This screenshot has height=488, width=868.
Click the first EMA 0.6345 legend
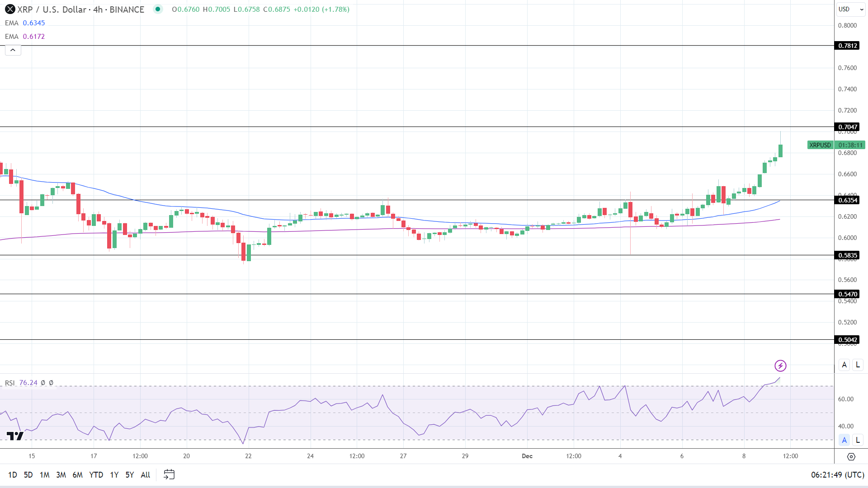[25, 23]
